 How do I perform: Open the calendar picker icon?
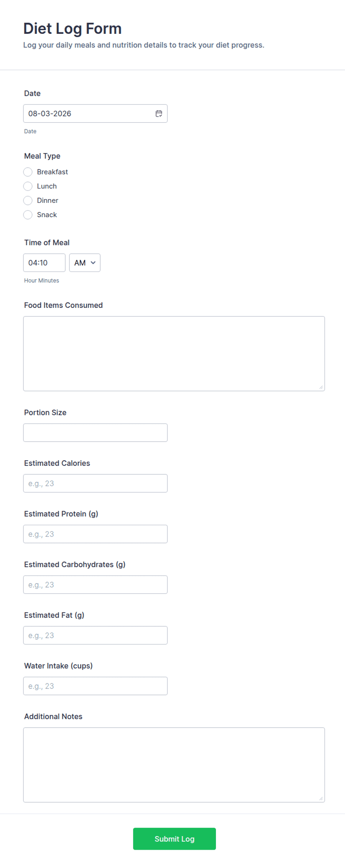pos(159,114)
